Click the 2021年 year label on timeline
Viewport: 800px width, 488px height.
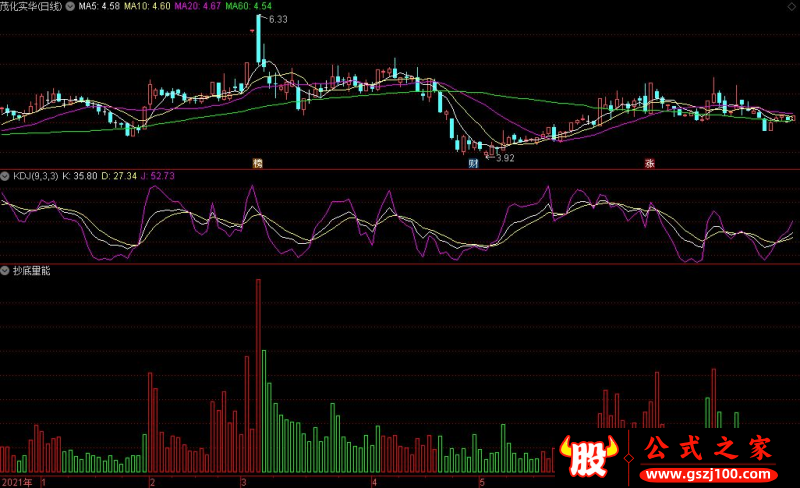point(17,482)
